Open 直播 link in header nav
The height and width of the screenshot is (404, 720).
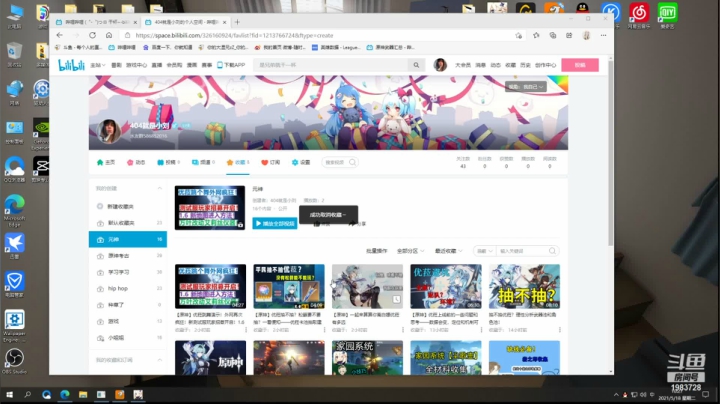(x=157, y=65)
